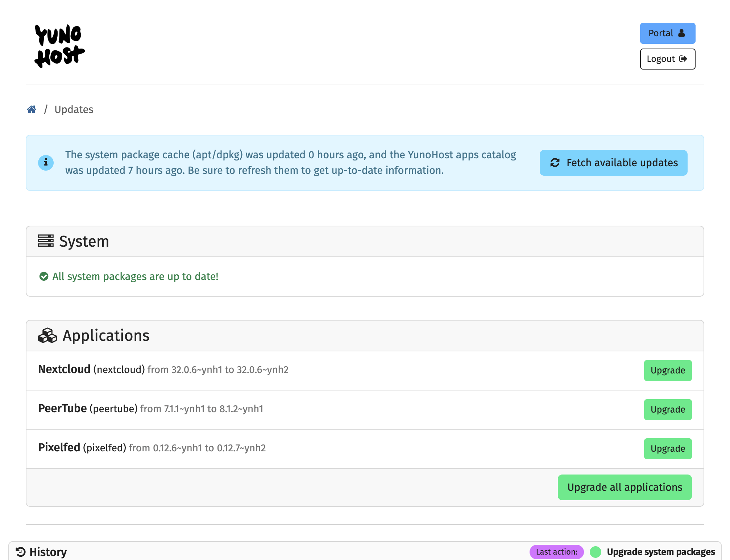
Task: Click the cubes icon beside Applications heading
Action: pos(47,335)
